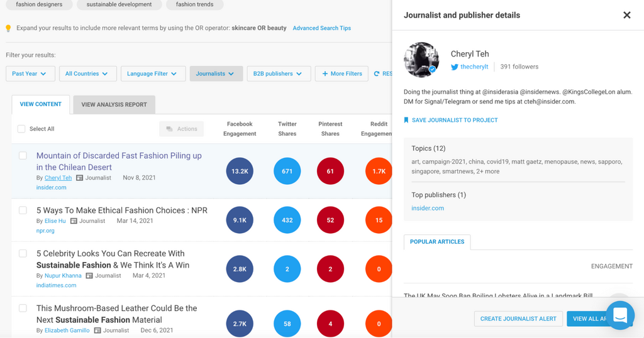This screenshot has height=338, width=644.
Task: Select the NPR Ethical Fashion article checkbox
Action: [23, 210]
